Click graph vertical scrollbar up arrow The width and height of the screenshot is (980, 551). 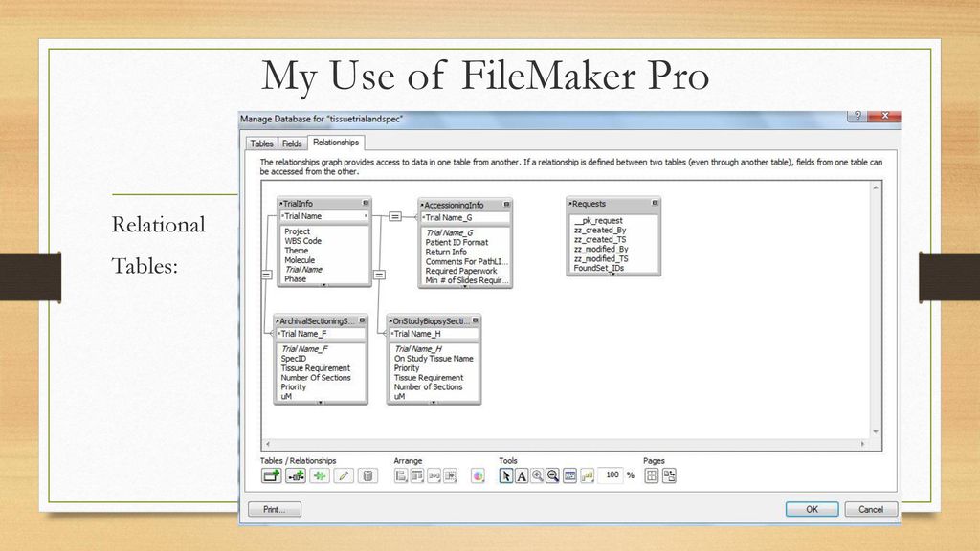tap(875, 187)
